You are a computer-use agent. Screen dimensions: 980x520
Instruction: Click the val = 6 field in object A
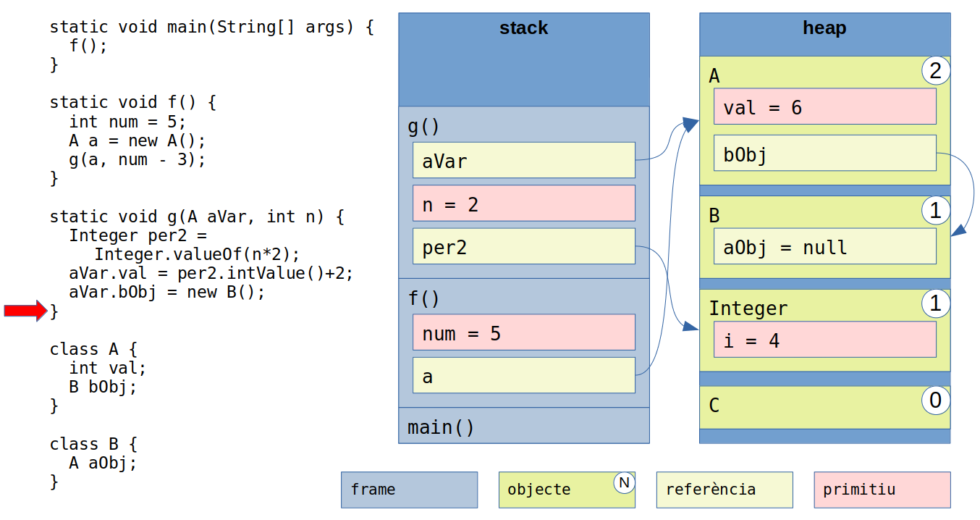pyautogui.click(x=824, y=107)
